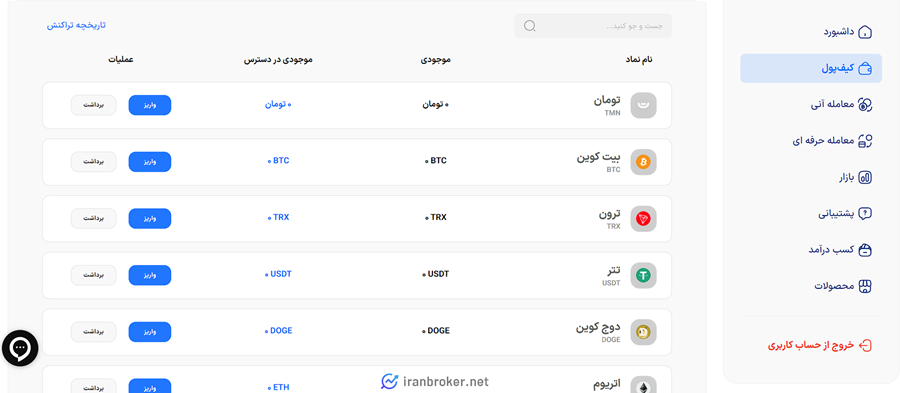Click واریز deposit button for Tron

pos(150,219)
